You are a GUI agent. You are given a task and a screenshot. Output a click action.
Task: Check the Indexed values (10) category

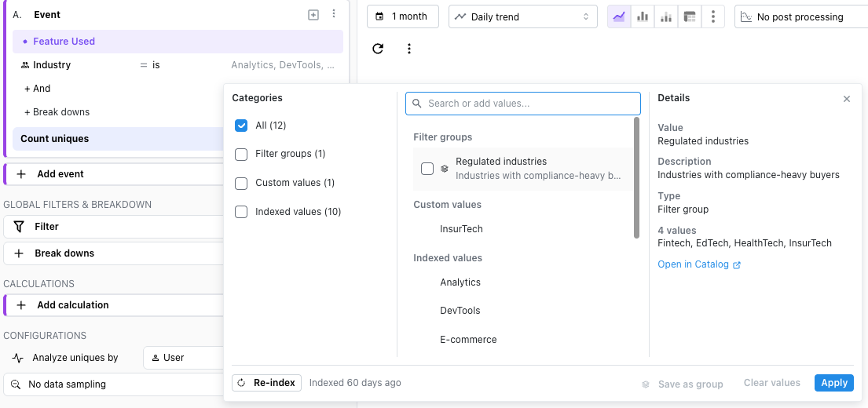[241, 212]
